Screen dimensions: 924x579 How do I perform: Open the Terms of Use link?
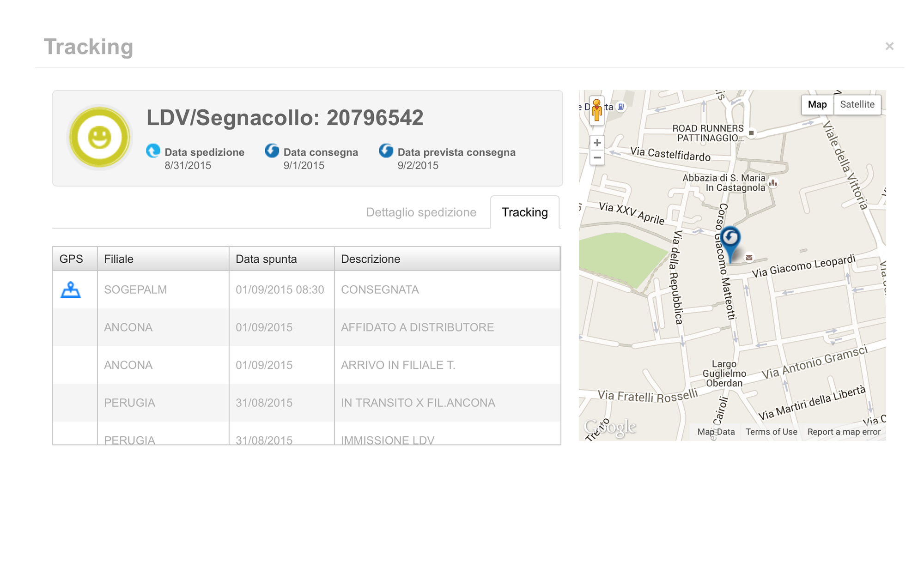coord(771,432)
